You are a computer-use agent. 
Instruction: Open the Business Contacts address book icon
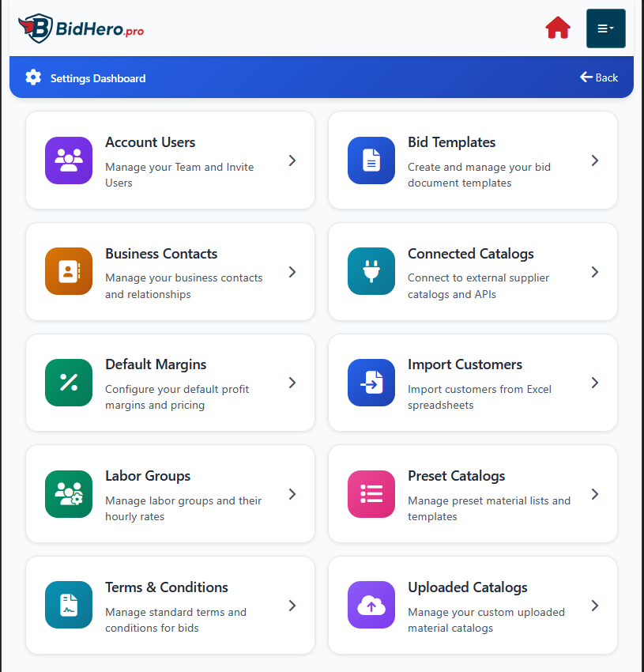click(x=68, y=272)
